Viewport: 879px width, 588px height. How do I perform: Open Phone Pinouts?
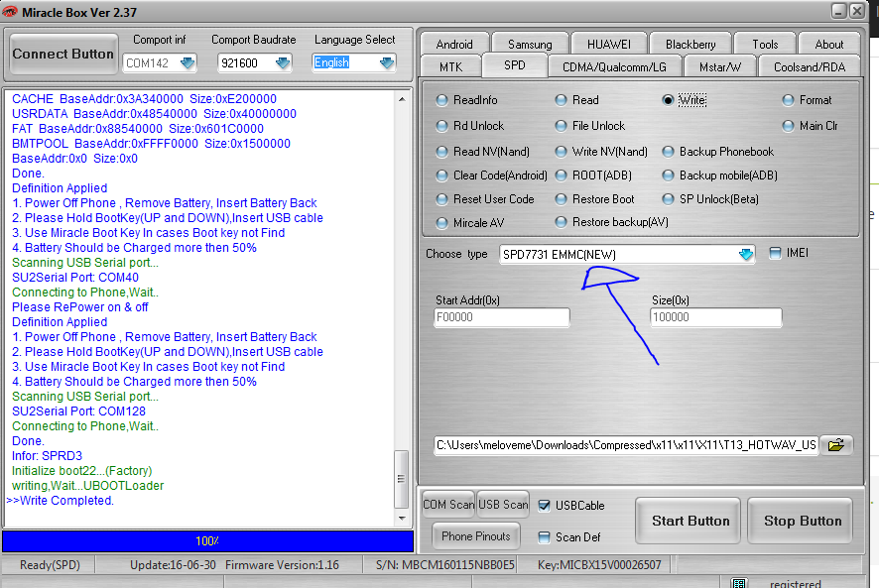click(476, 535)
